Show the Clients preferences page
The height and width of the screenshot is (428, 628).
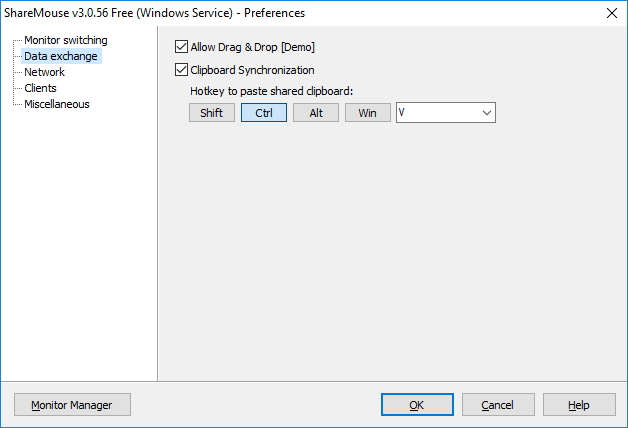(x=40, y=88)
